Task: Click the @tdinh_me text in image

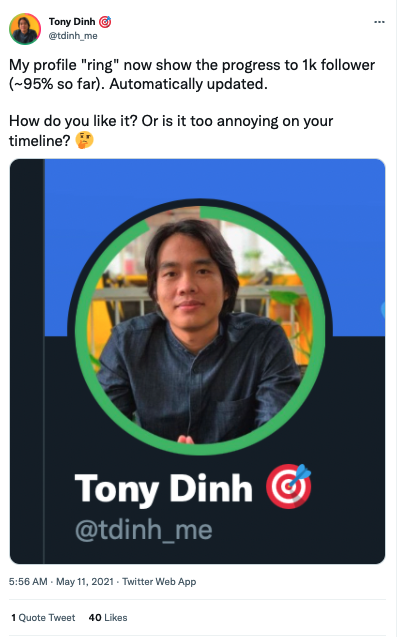Action: [x=144, y=530]
